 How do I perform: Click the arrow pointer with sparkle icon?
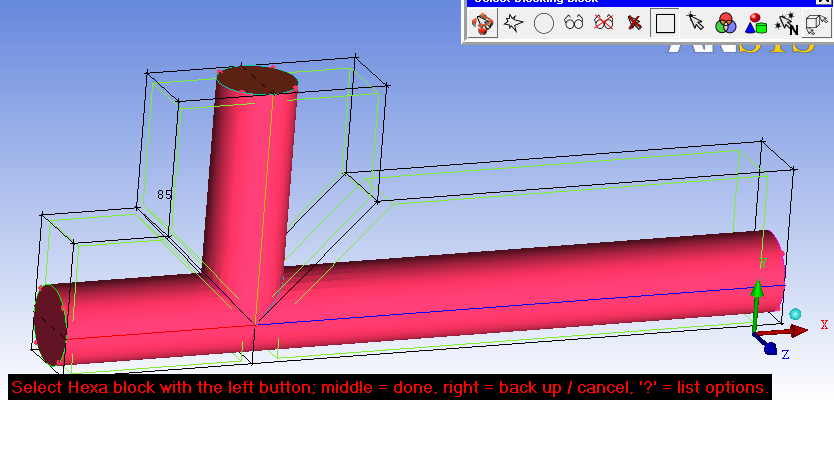click(x=696, y=24)
